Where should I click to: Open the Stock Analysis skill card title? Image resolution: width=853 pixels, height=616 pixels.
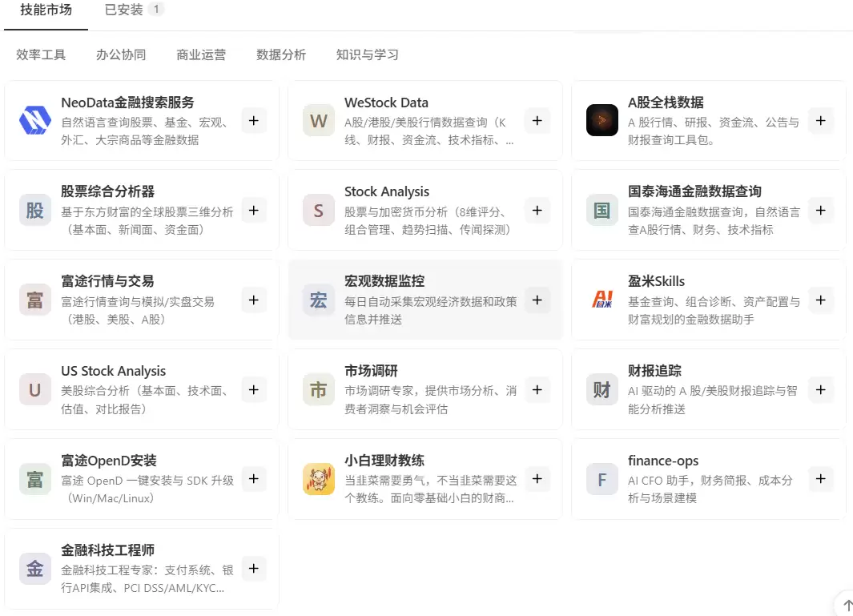pyautogui.click(x=387, y=191)
